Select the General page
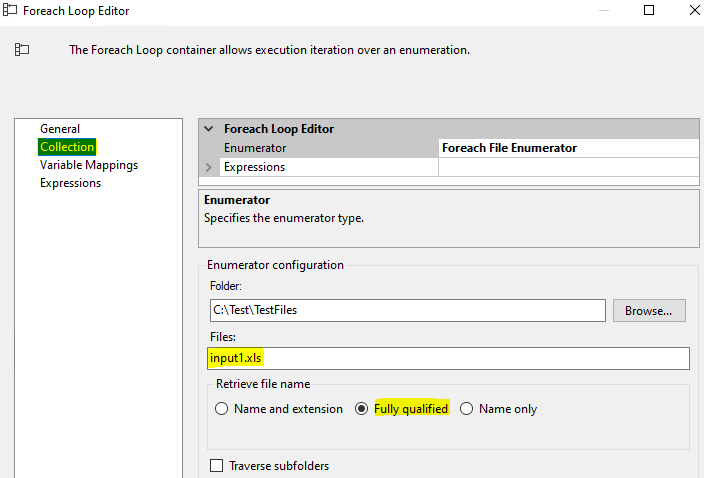This screenshot has width=704, height=478. tap(60, 129)
